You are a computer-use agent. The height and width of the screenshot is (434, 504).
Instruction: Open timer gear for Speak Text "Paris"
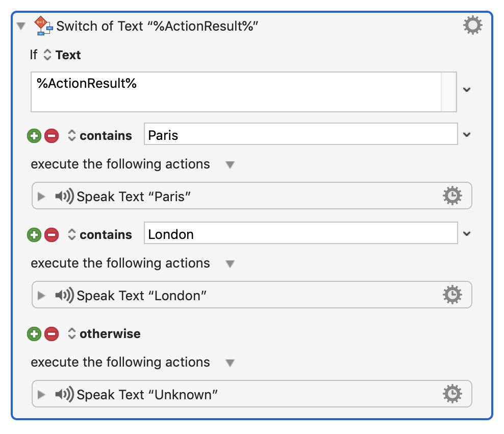pyautogui.click(x=452, y=196)
